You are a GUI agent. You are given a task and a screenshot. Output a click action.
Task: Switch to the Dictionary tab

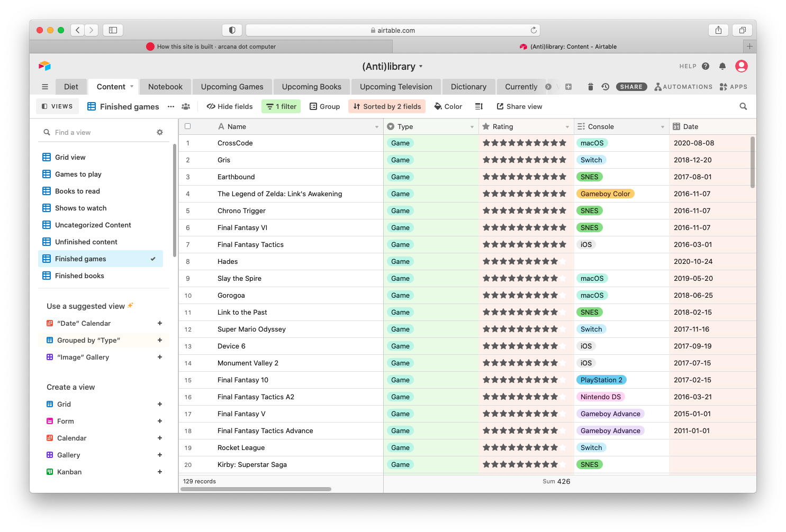pyautogui.click(x=468, y=87)
